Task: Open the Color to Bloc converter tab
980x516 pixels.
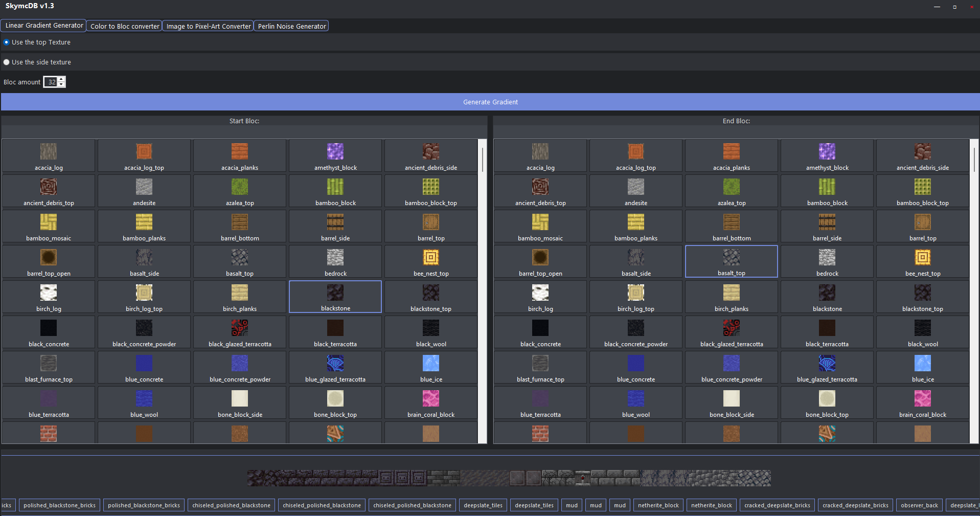Action: coord(124,26)
